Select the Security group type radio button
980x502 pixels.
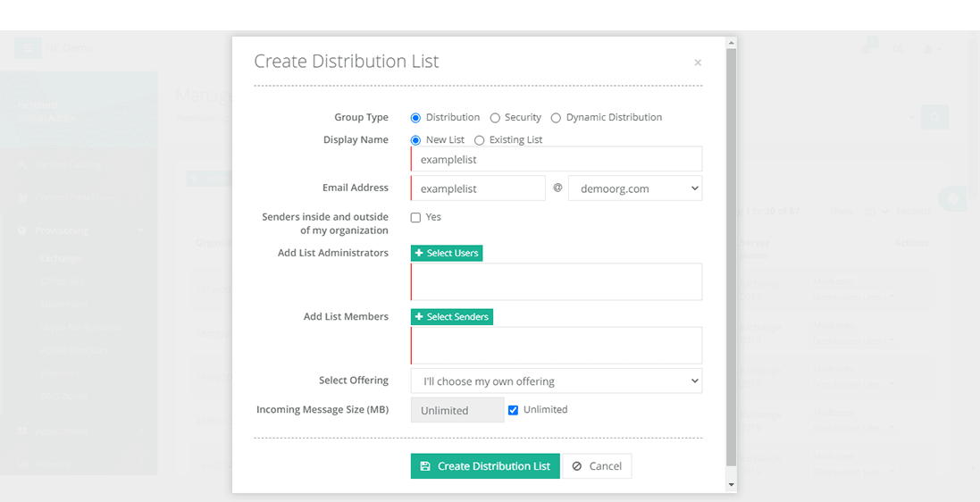tap(495, 118)
